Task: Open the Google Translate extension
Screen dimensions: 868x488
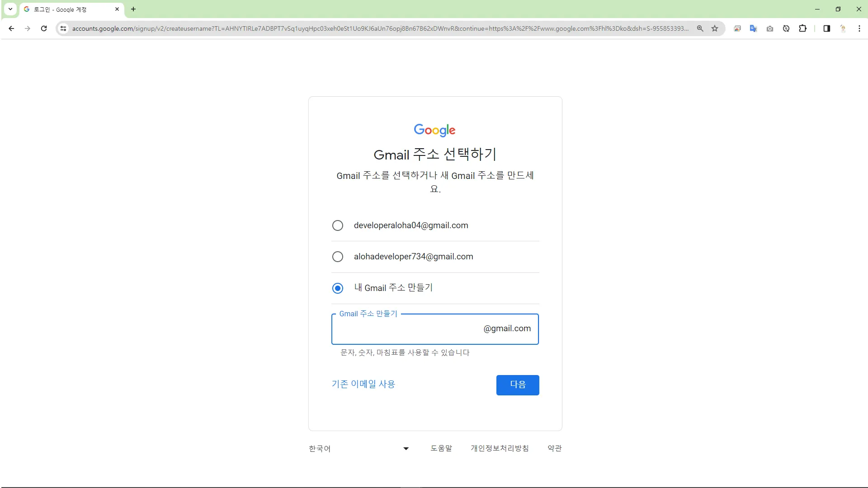Action: (x=753, y=28)
